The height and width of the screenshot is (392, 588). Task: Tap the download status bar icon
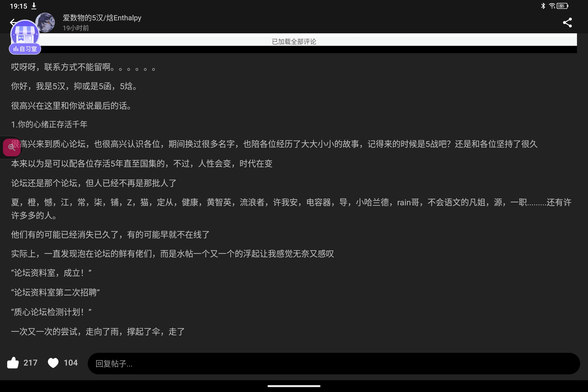(34, 6)
